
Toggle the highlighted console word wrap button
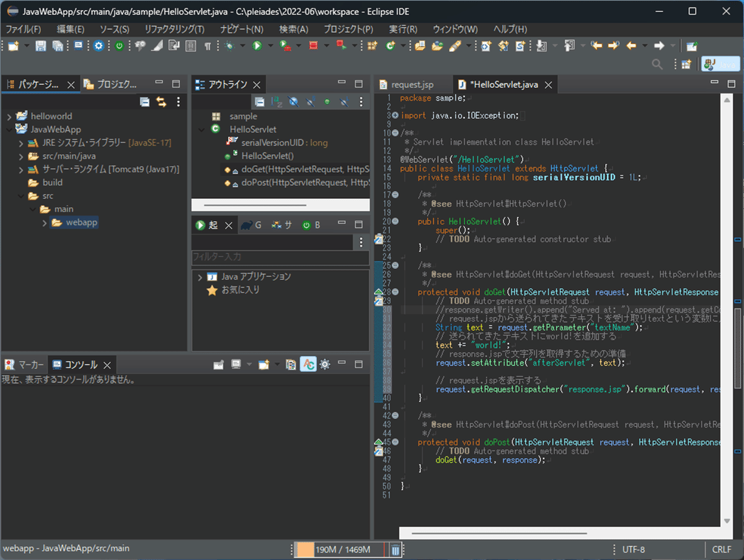tap(308, 364)
